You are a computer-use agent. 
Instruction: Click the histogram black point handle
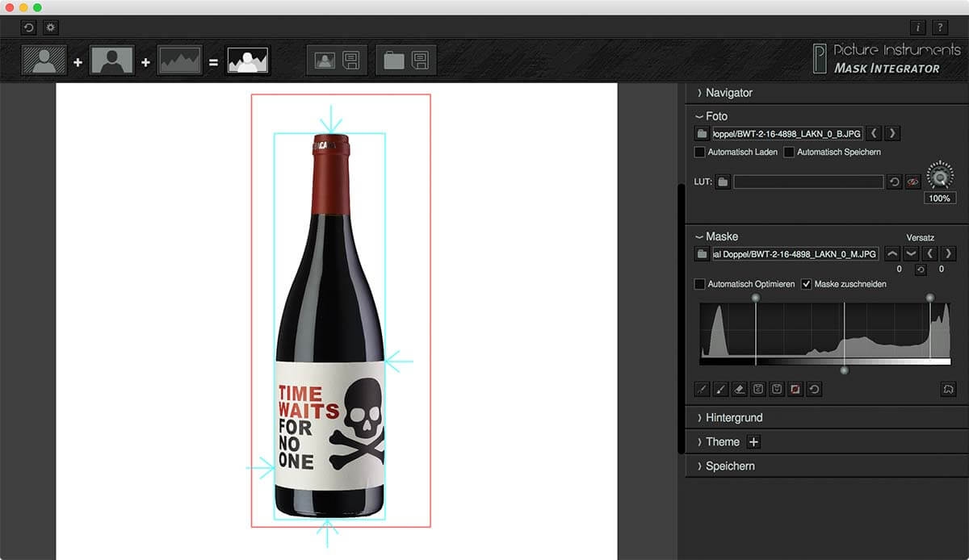click(756, 298)
